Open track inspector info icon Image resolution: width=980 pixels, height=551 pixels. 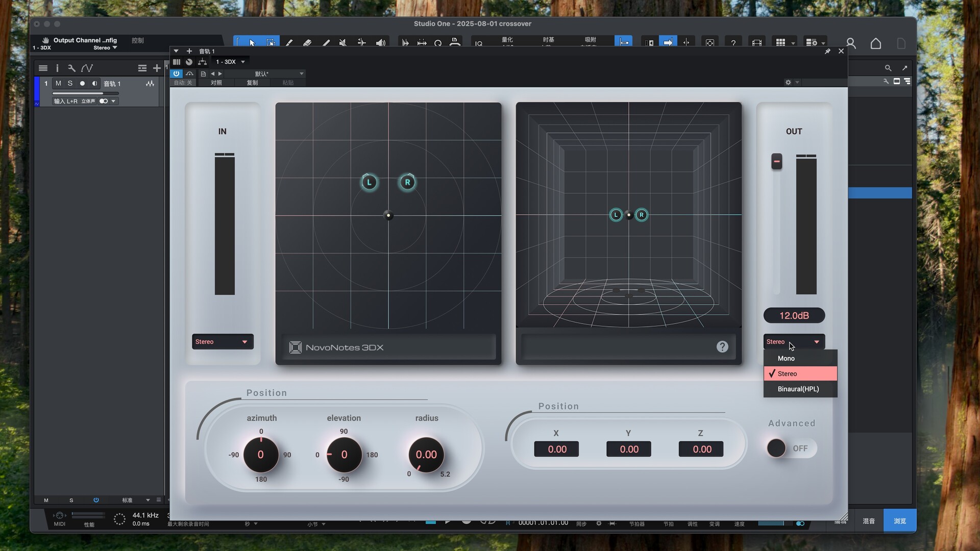pos(57,68)
